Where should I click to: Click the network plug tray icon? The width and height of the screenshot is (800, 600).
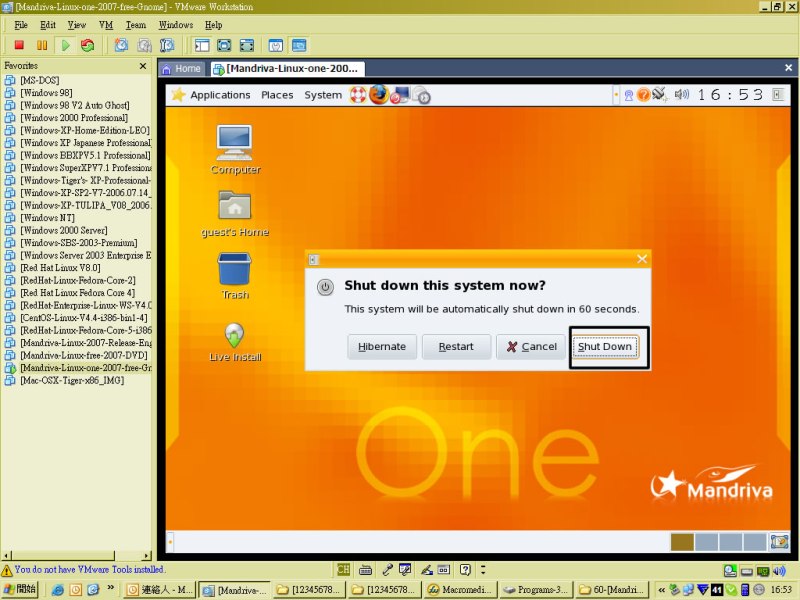point(659,94)
